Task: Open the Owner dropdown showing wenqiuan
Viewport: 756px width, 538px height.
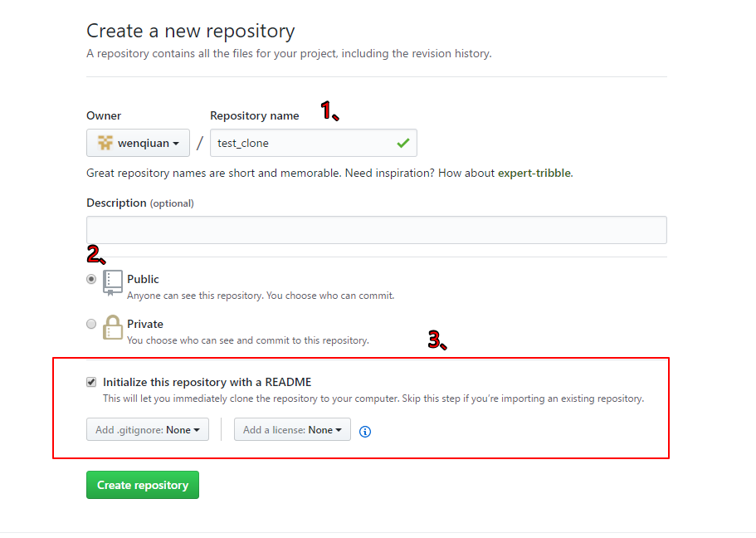Action: pyautogui.click(x=138, y=143)
